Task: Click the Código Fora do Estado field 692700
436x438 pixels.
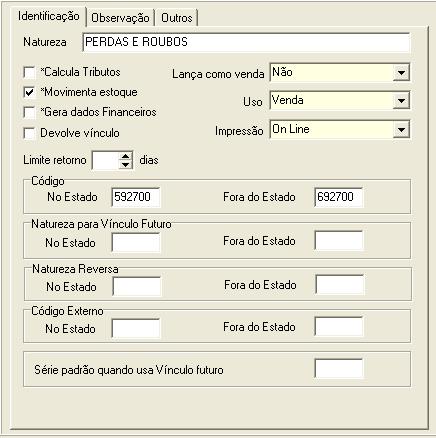Action: pyautogui.click(x=339, y=197)
